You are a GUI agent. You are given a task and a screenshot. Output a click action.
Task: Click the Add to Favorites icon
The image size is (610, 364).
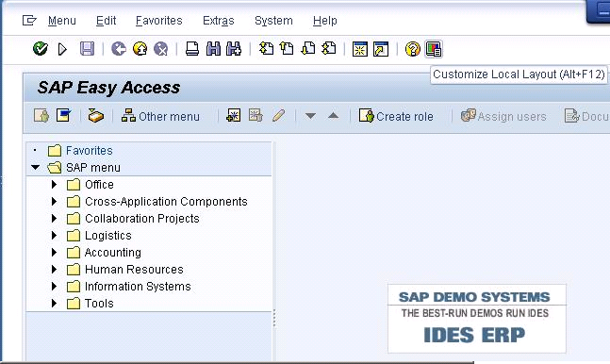(234, 116)
